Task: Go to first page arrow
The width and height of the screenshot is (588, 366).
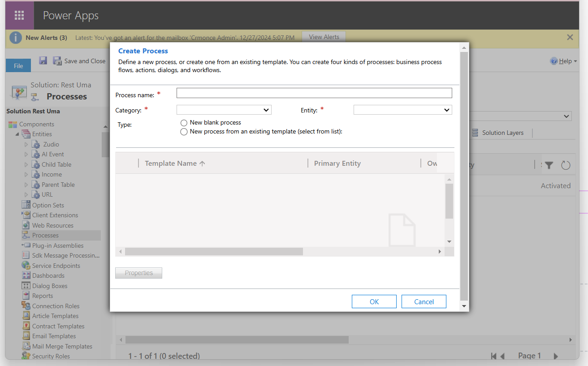Action: point(493,356)
